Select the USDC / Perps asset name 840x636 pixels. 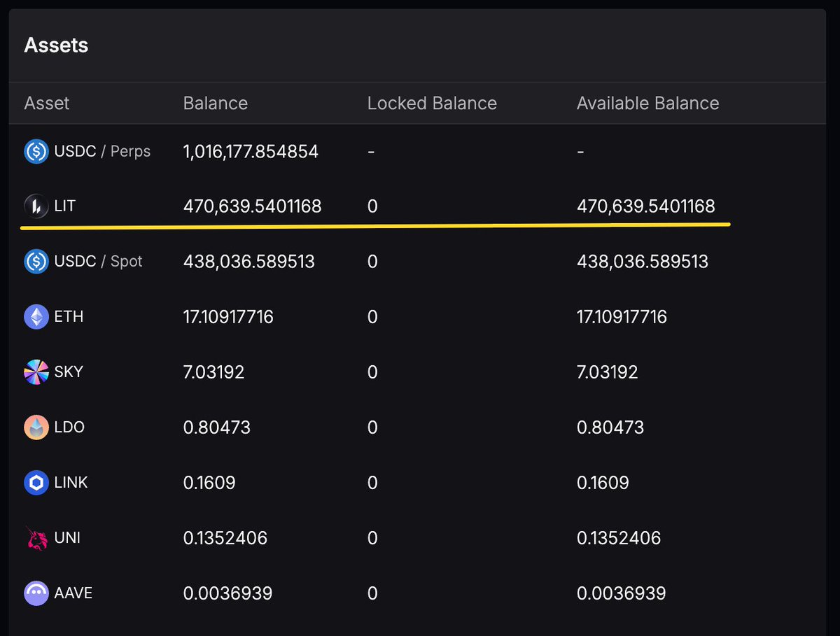[102, 151]
